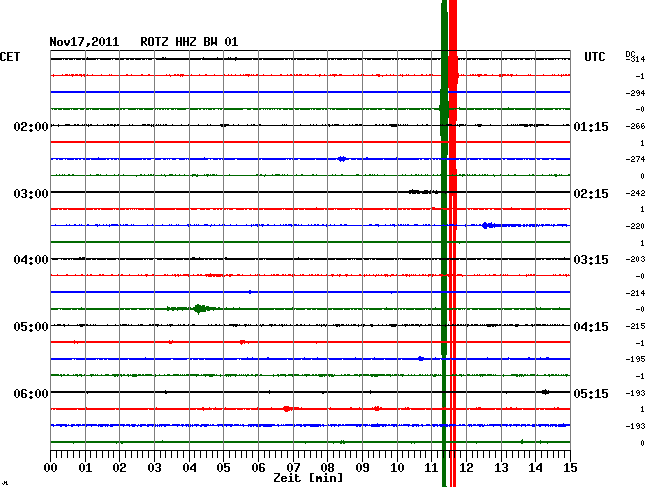Screen dimensions: 650x494
Task: Click the 04:15 UTC time label
Action: click(x=591, y=327)
